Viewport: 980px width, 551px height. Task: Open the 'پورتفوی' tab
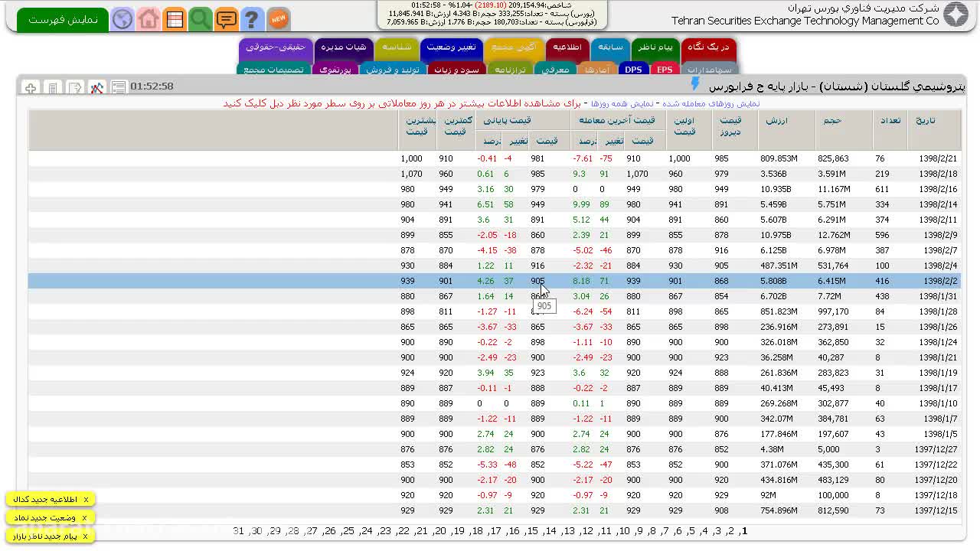(335, 70)
